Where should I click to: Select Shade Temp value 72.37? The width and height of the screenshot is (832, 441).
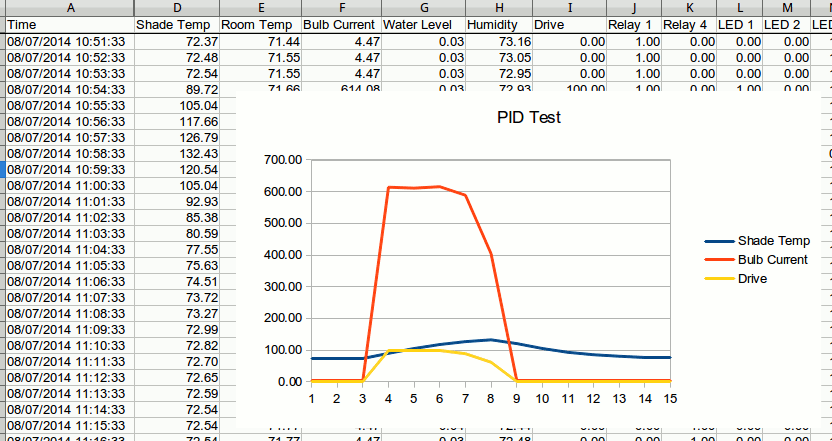click(177, 42)
